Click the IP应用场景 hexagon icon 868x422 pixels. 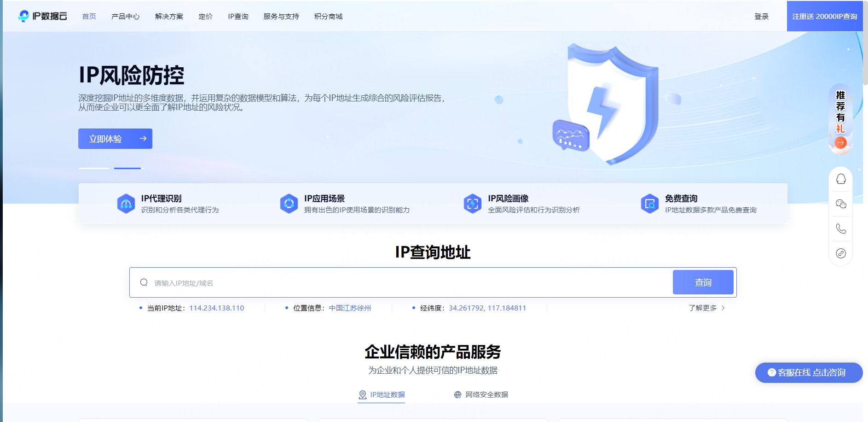(x=289, y=204)
